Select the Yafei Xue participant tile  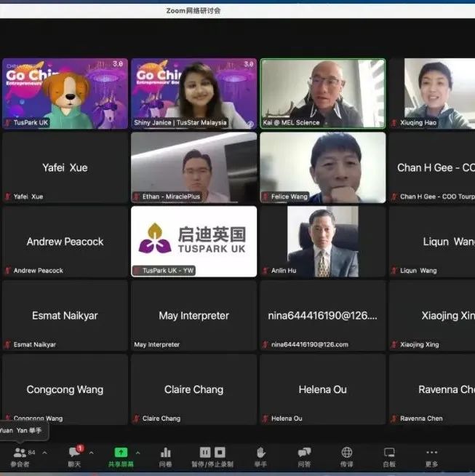(x=65, y=167)
